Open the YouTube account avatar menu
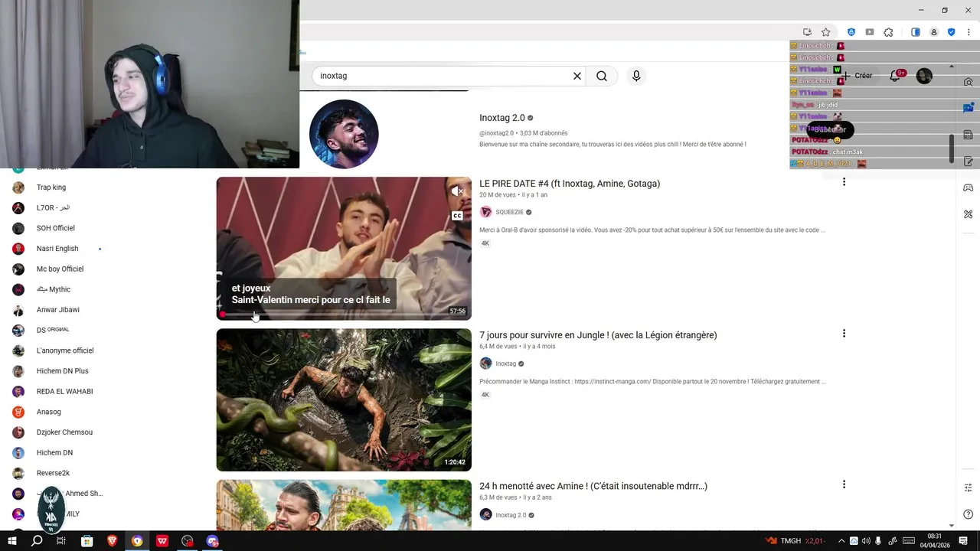 tap(924, 76)
